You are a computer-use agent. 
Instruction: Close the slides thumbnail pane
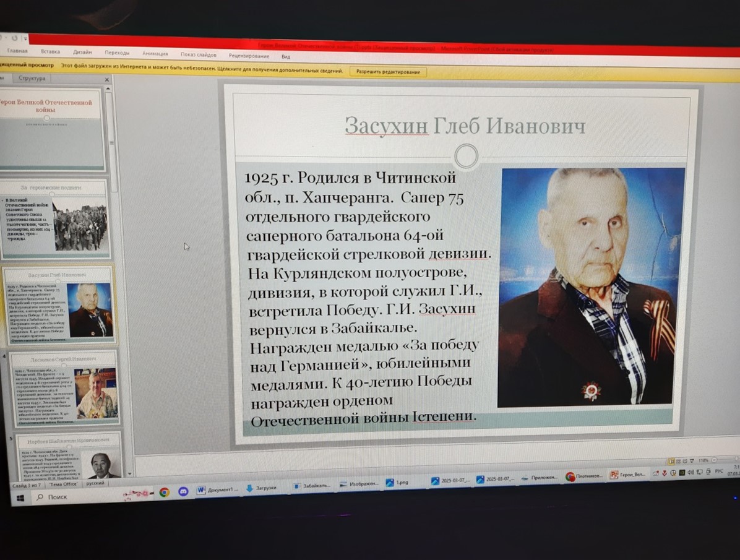click(x=106, y=79)
